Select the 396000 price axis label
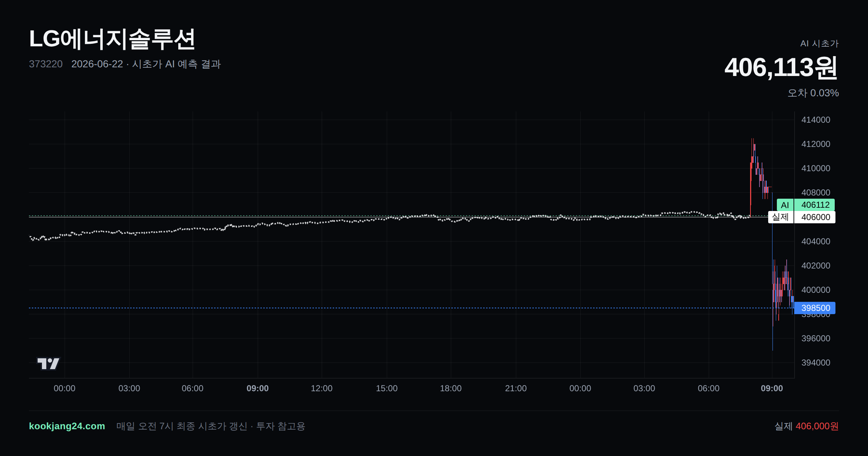 (816, 338)
